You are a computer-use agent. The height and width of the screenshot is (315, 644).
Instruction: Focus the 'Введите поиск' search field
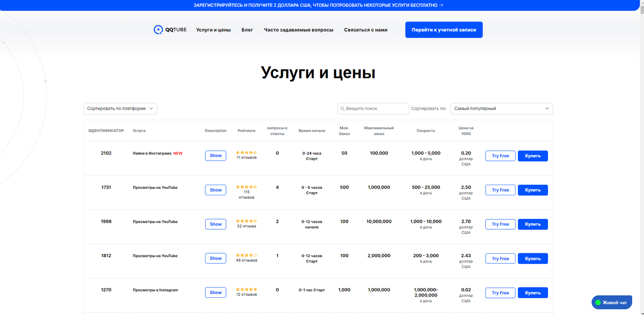[373, 108]
